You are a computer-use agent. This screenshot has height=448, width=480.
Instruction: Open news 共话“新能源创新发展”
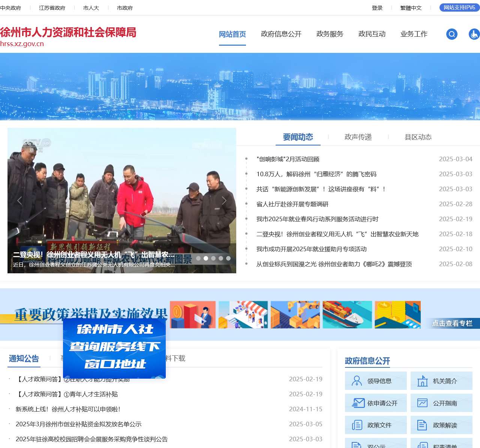321,189
